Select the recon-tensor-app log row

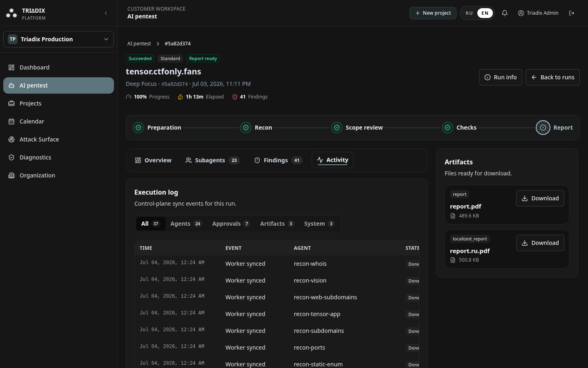tap(277, 314)
